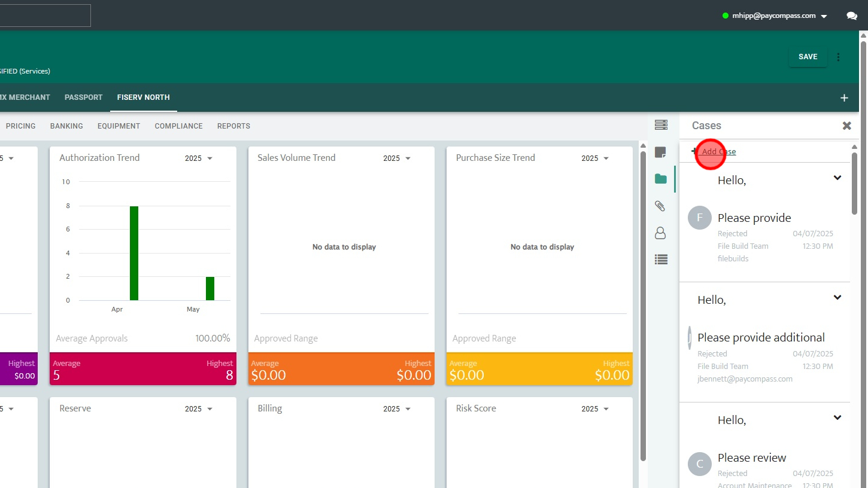Expand the first Hello case chevron
Viewport: 868px width, 488px height.
click(x=837, y=178)
